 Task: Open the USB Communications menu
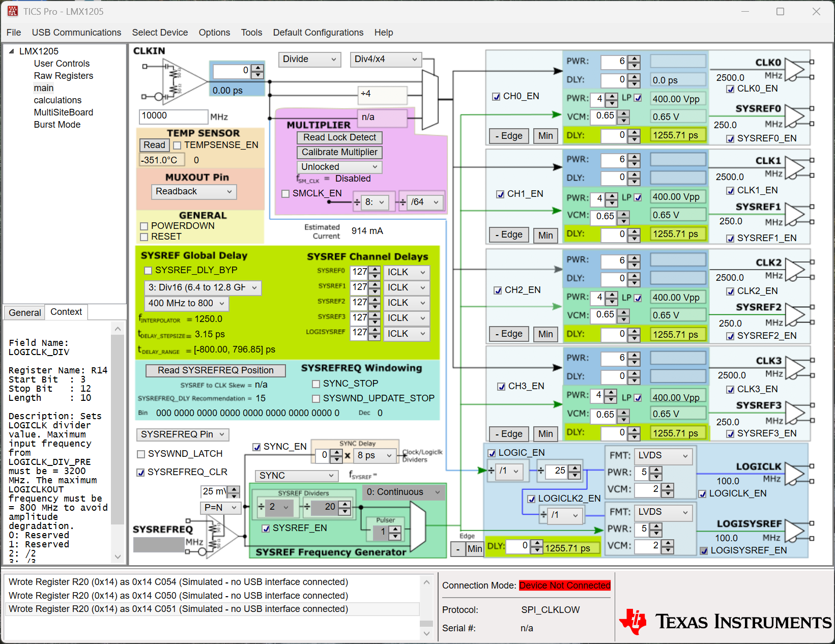[76, 33]
